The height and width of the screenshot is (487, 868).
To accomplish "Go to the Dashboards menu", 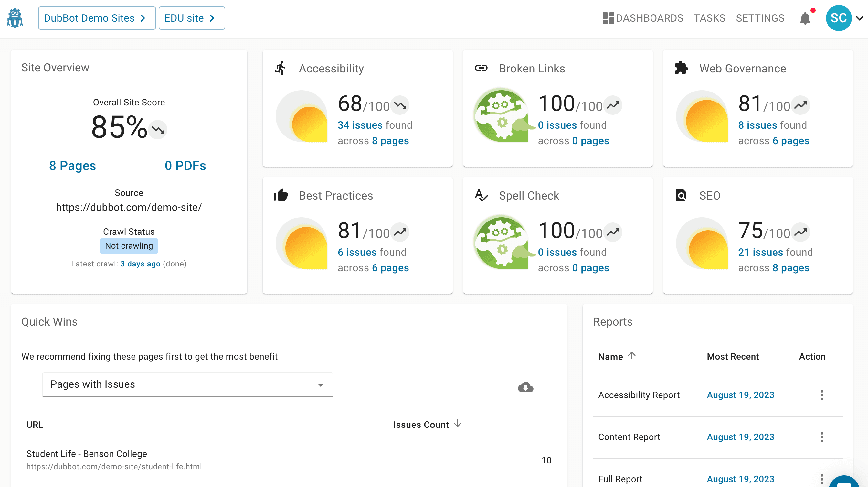I will click(x=642, y=18).
